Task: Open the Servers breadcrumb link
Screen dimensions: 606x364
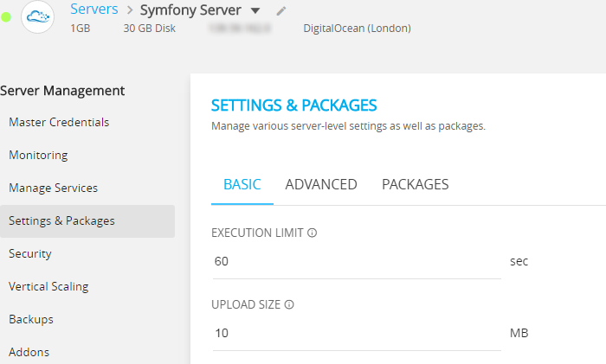Action: point(94,10)
